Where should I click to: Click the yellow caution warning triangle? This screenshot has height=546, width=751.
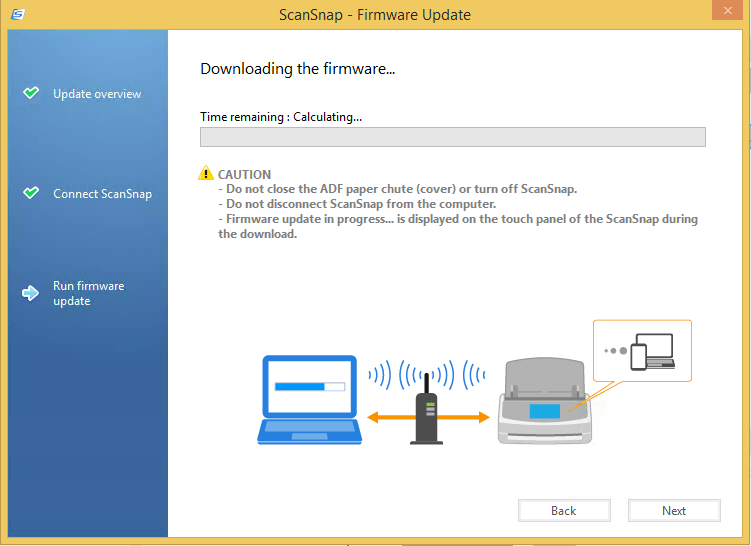pyautogui.click(x=206, y=173)
